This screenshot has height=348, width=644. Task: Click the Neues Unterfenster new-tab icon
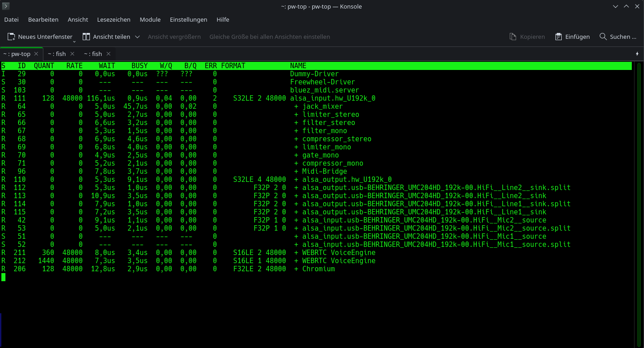click(x=11, y=37)
